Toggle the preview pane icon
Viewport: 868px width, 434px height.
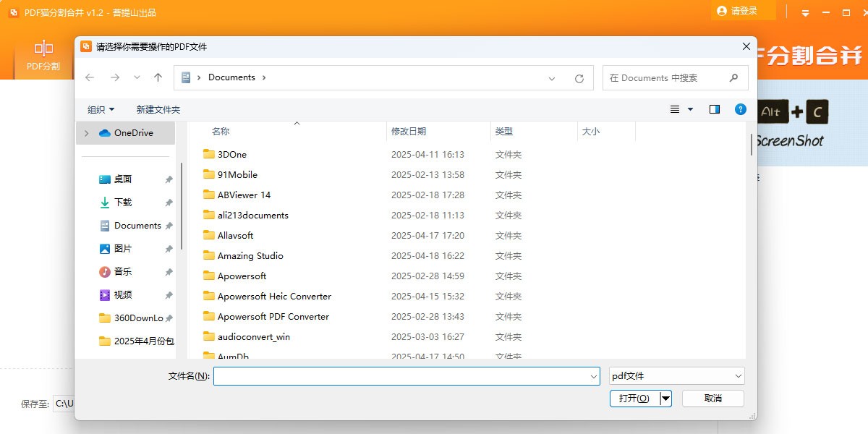click(715, 109)
